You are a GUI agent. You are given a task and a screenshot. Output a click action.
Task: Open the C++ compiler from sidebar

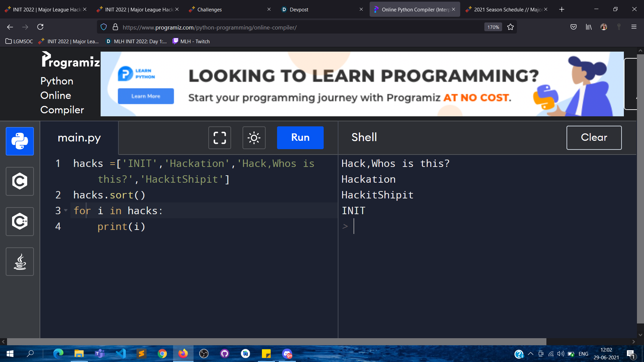tap(20, 222)
